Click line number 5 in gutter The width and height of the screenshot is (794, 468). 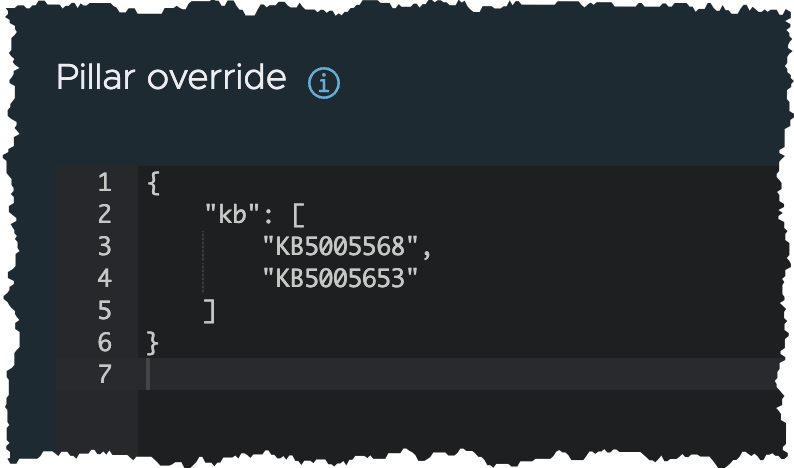point(105,310)
